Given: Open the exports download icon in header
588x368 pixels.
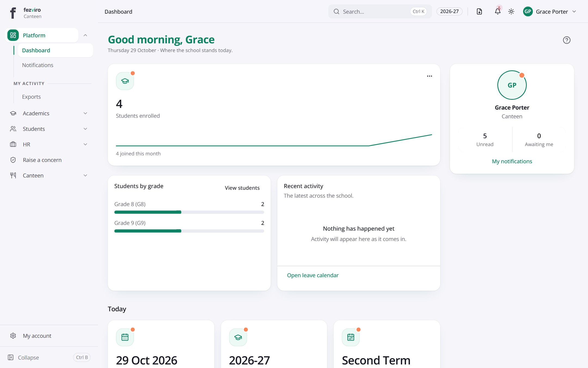Looking at the screenshot, I should click(x=479, y=11).
